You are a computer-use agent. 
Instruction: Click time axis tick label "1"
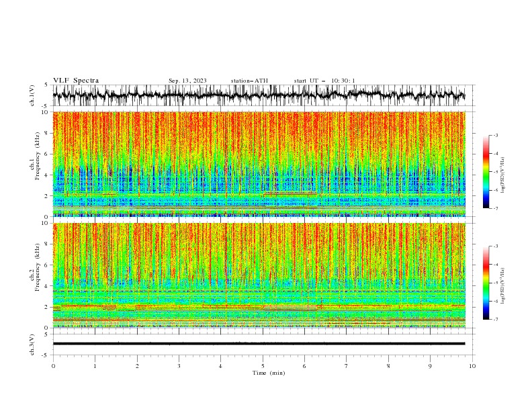coord(95,366)
